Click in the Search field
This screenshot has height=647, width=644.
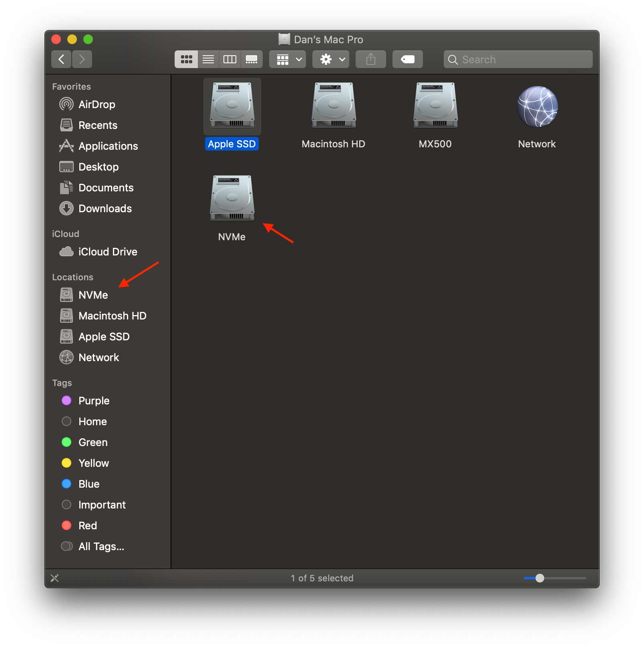[518, 59]
